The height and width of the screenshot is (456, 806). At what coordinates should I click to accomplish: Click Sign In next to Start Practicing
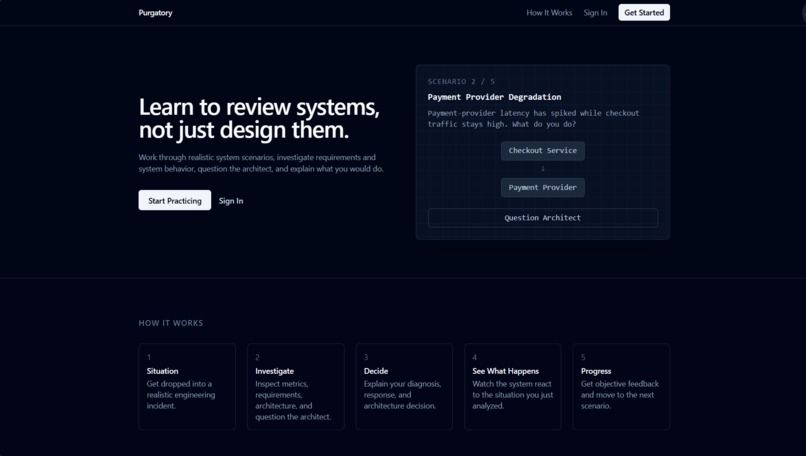[x=231, y=201]
